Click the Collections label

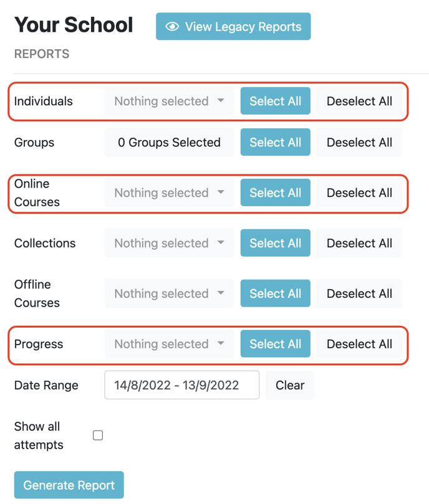click(x=45, y=243)
